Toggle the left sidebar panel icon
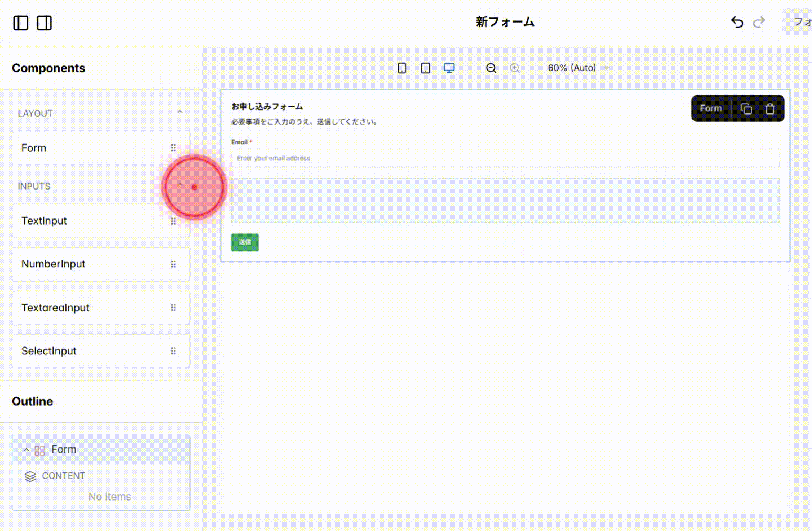Image resolution: width=812 pixels, height=531 pixels. [20, 23]
